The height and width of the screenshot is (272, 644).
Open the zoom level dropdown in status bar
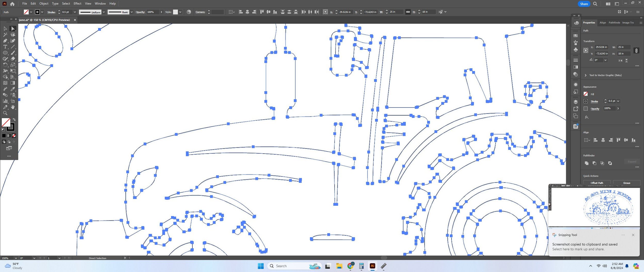click(16, 258)
